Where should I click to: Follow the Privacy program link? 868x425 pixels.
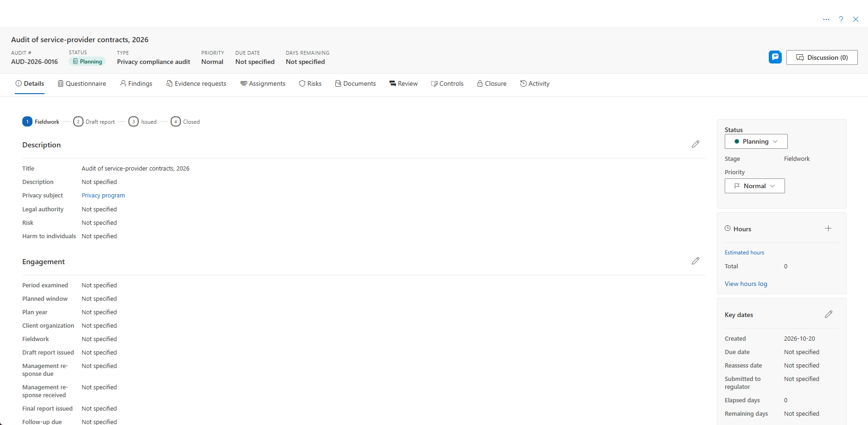click(x=103, y=196)
